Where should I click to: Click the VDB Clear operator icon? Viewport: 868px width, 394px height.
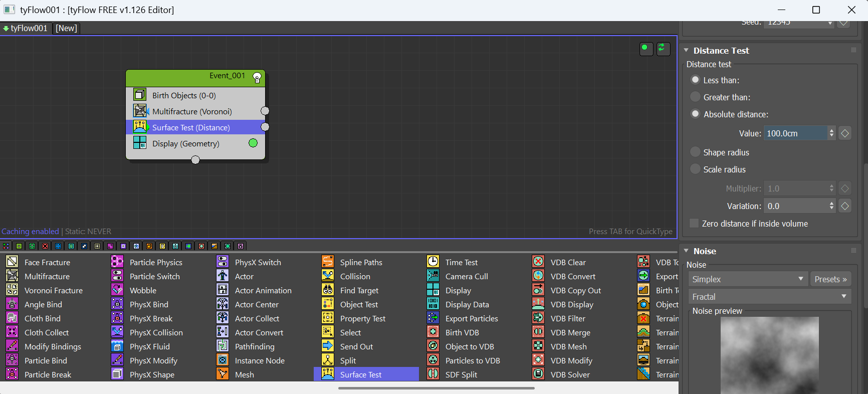538,262
